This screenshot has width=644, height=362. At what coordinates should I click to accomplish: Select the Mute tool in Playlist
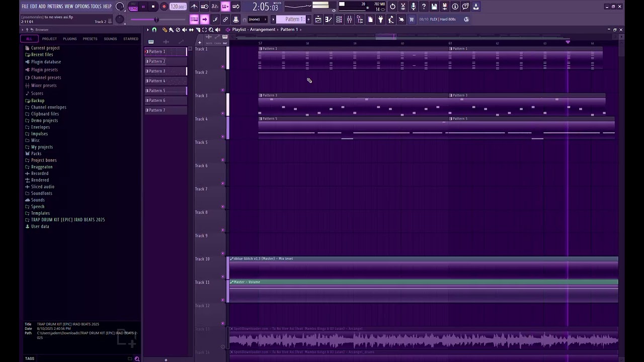coord(184,30)
